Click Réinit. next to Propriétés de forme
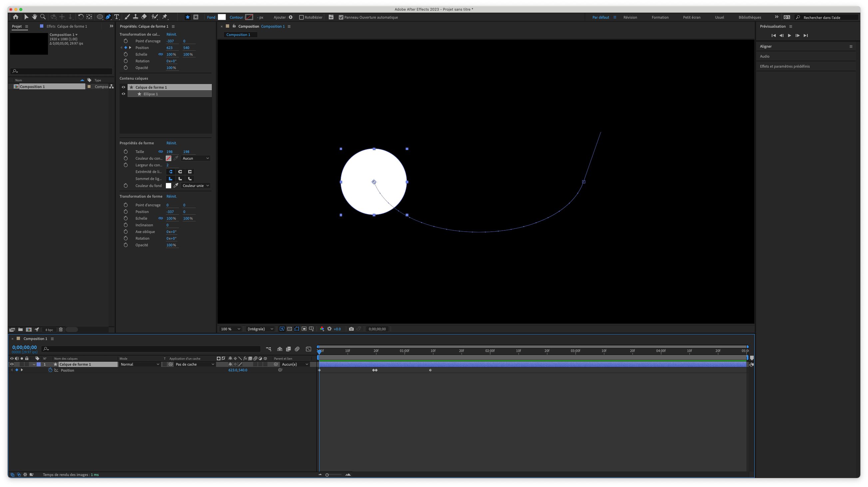 click(x=171, y=143)
